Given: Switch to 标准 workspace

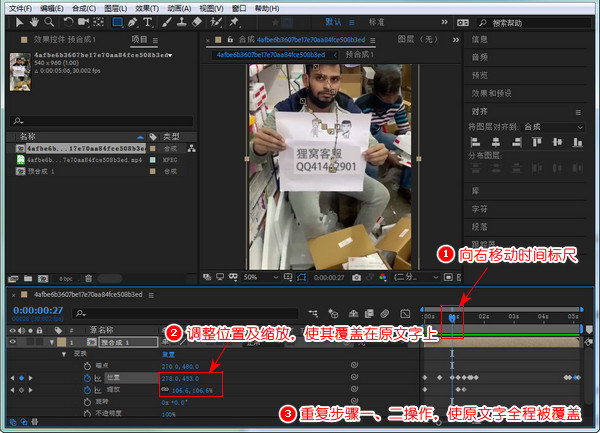Looking at the screenshot, I should 377,22.
